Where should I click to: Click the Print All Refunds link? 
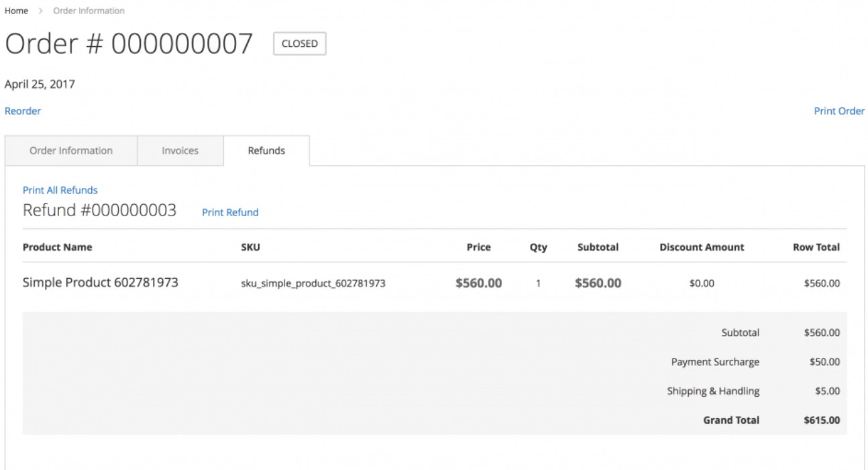(60, 190)
